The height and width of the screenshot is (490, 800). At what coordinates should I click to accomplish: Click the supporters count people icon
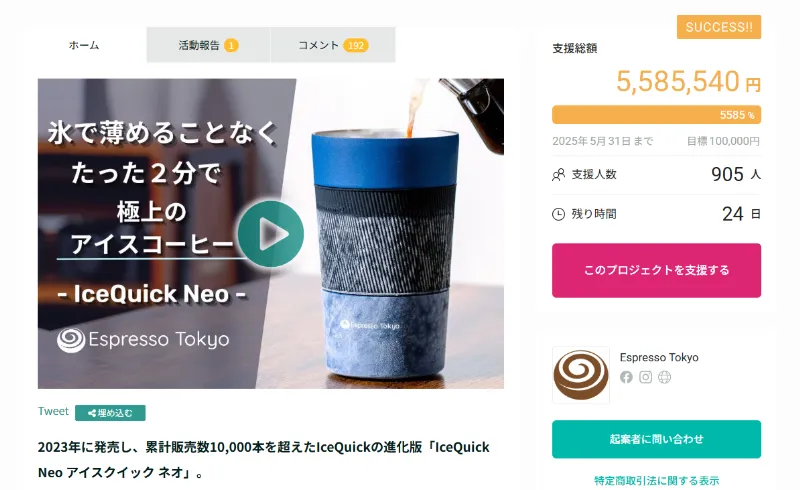tap(558, 175)
